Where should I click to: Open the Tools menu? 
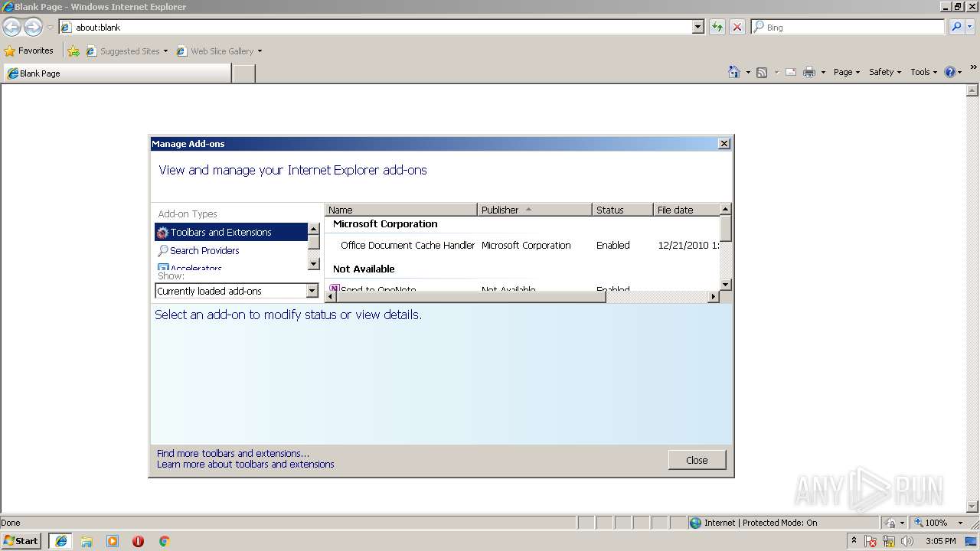tap(923, 72)
